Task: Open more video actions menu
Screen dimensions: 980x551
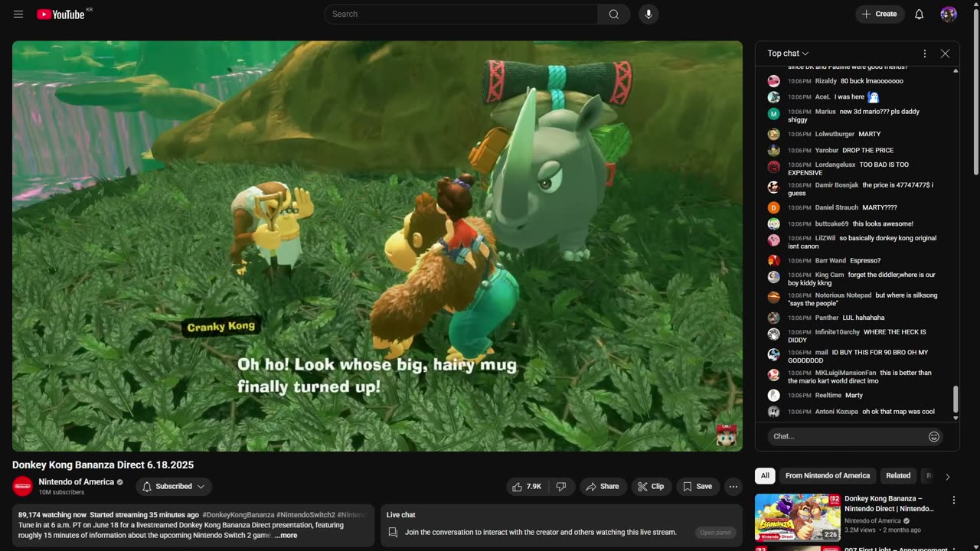Action: (733, 487)
